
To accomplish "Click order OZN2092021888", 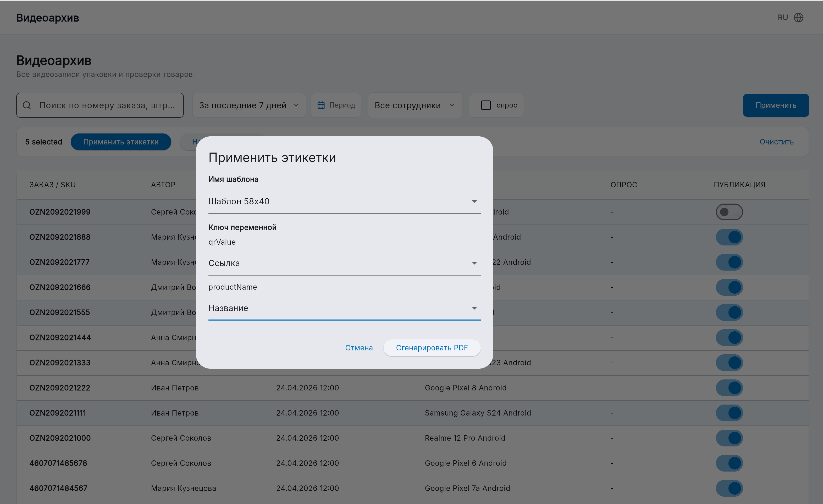I will (60, 237).
